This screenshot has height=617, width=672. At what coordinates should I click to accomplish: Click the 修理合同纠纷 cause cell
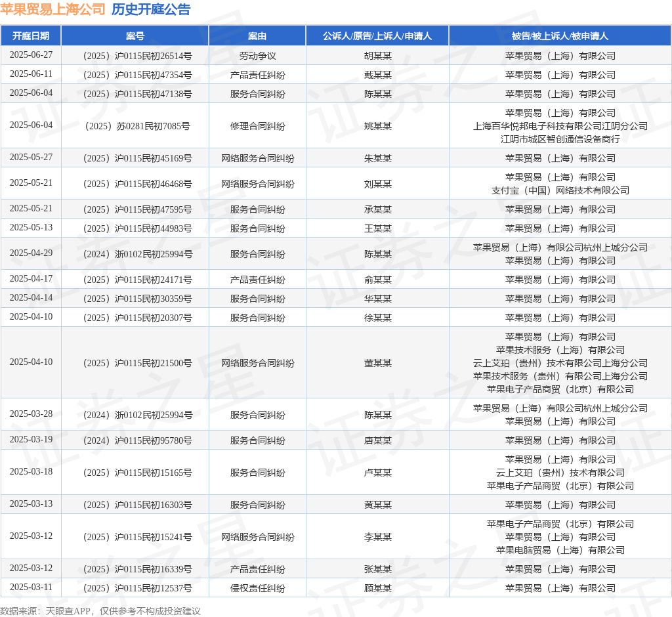coord(257,126)
